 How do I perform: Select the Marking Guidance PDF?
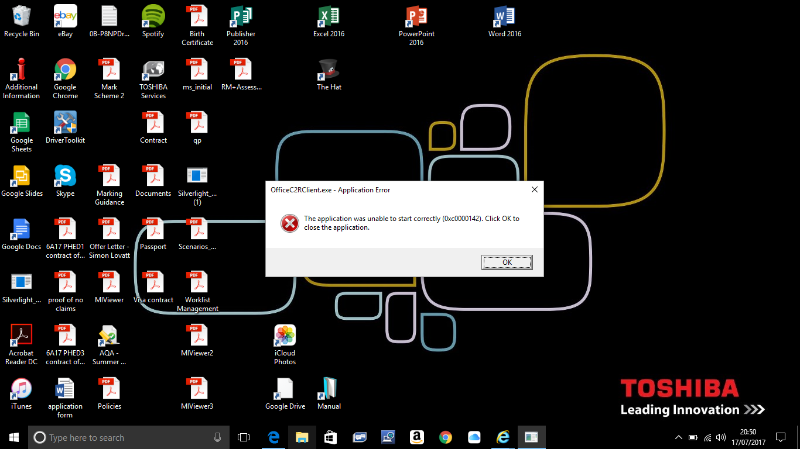[109, 185]
